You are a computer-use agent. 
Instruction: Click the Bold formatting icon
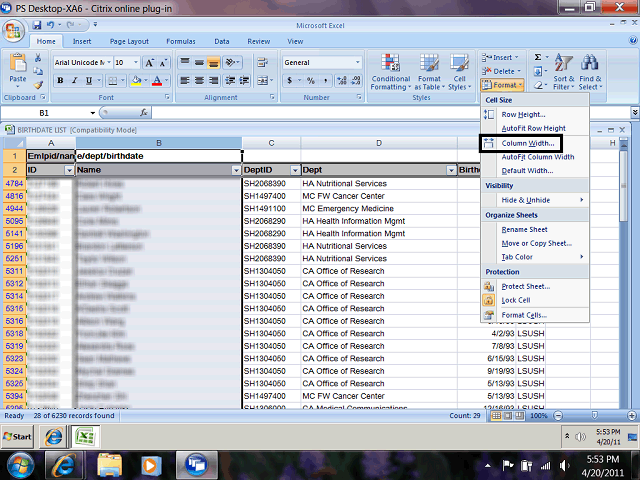61,80
